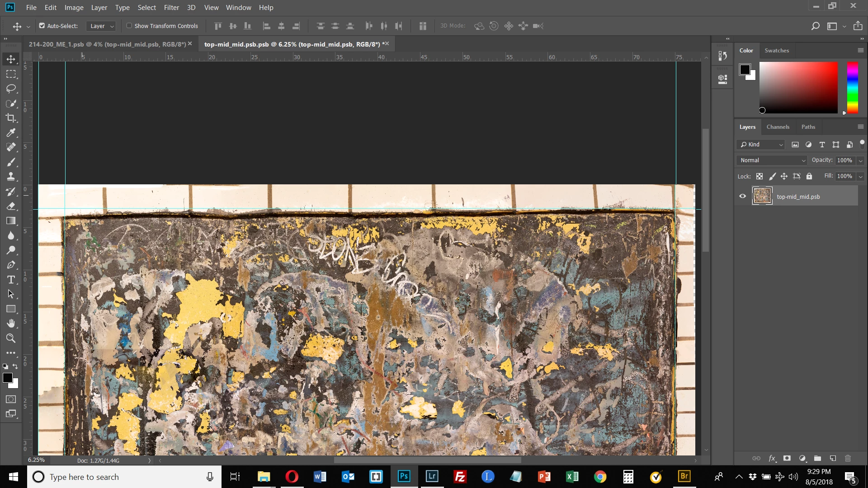Viewport: 868px width, 488px height.
Task: Click the lock all layer icon
Action: (809, 176)
